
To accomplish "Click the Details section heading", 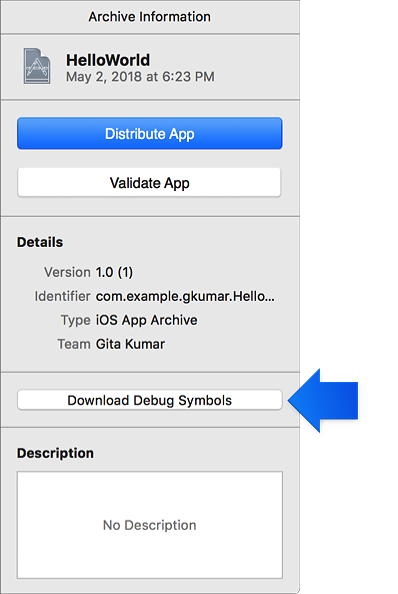I will (x=40, y=242).
